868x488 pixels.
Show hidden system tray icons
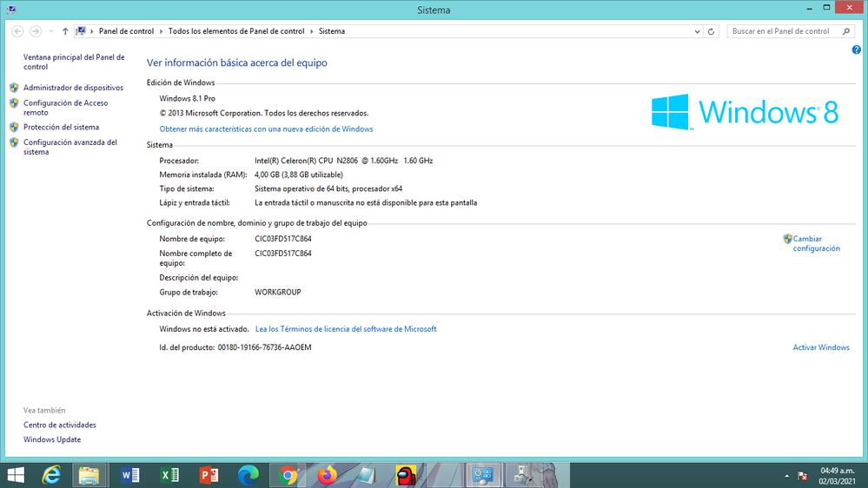(786, 476)
